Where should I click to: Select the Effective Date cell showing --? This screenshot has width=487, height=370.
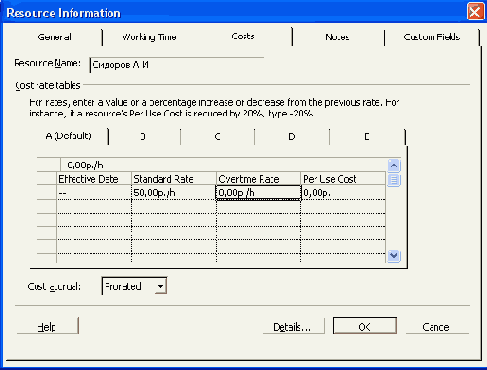point(94,193)
